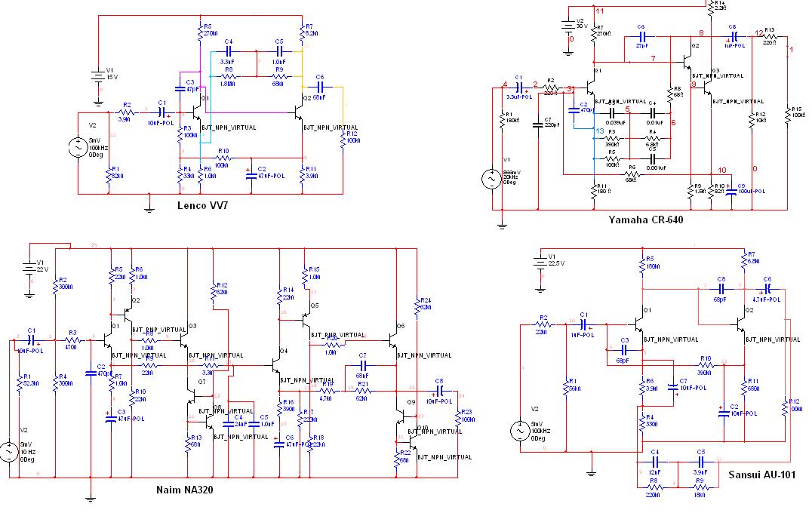Select resistor R8 1.8M in Lenco circuit
This screenshot has height=513, width=812.
pyautogui.click(x=229, y=77)
